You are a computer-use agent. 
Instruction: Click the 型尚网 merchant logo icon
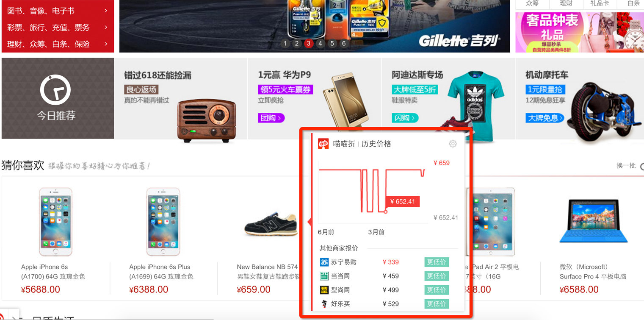point(324,290)
